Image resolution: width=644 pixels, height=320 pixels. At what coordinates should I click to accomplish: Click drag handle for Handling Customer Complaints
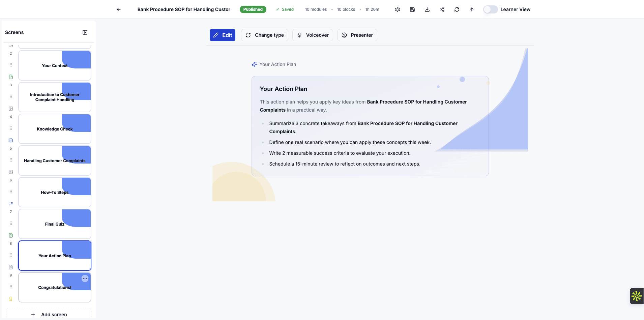tap(11, 160)
